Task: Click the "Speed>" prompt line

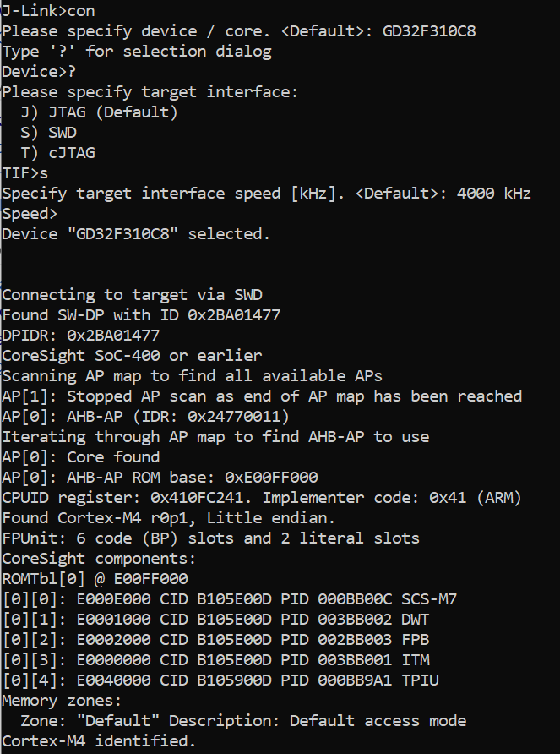Action: 29,214
